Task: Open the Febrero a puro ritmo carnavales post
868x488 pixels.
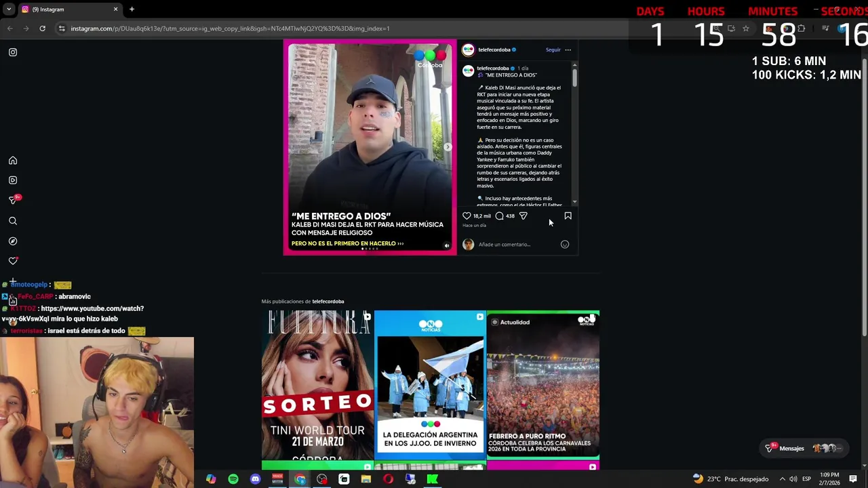Action: tap(542, 385)
